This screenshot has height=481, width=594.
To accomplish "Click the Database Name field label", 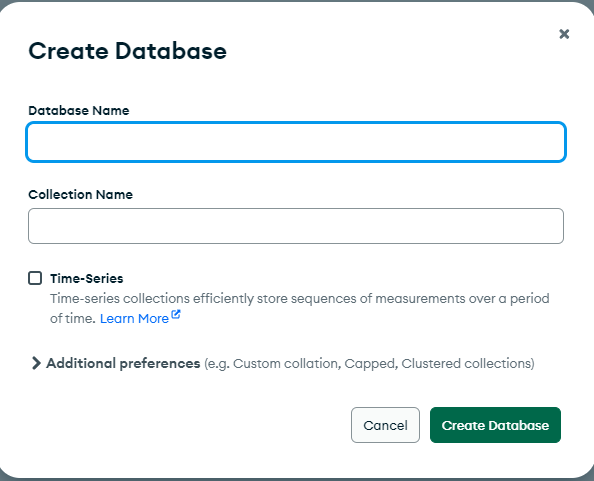I will point(79,111).
